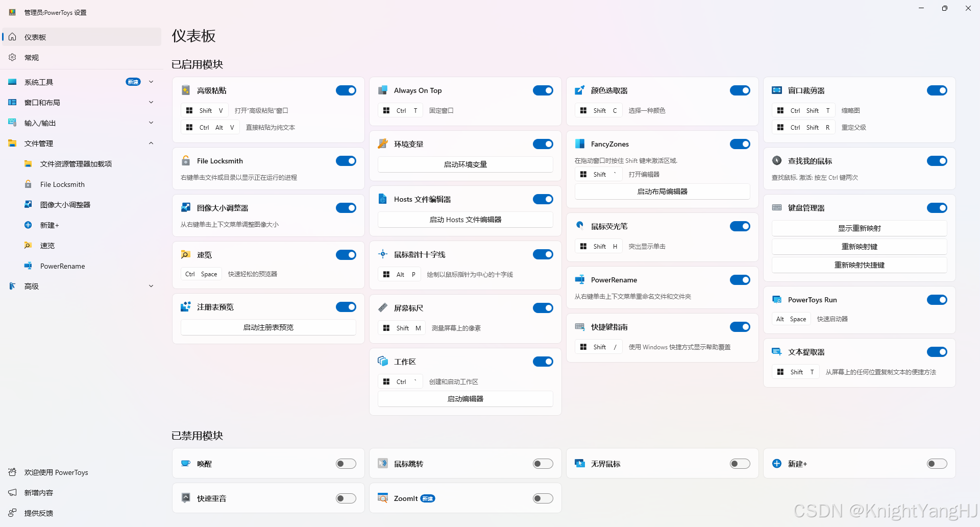Click the ZoomIt module icon
The height and width of the screenshot is (527, 980).
(x=383, y=498)
